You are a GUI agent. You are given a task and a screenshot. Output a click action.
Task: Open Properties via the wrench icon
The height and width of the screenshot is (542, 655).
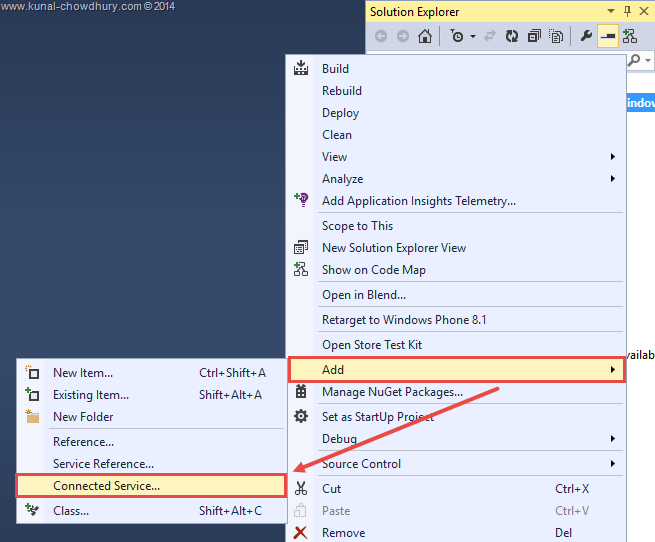click(586, 36)
